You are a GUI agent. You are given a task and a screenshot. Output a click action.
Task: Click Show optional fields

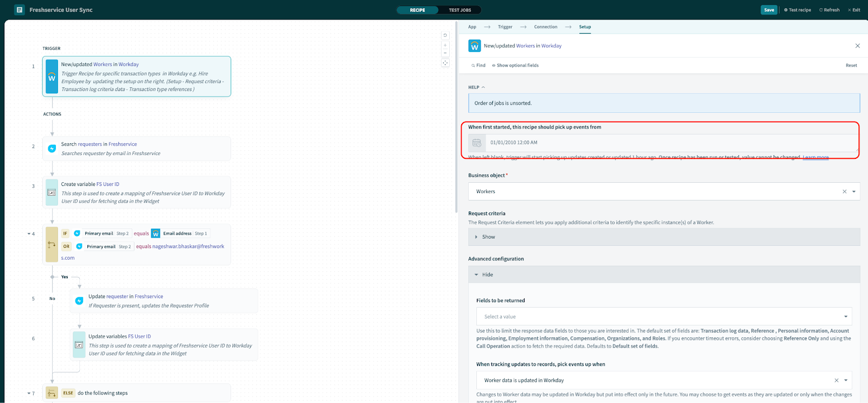point(515,65)
